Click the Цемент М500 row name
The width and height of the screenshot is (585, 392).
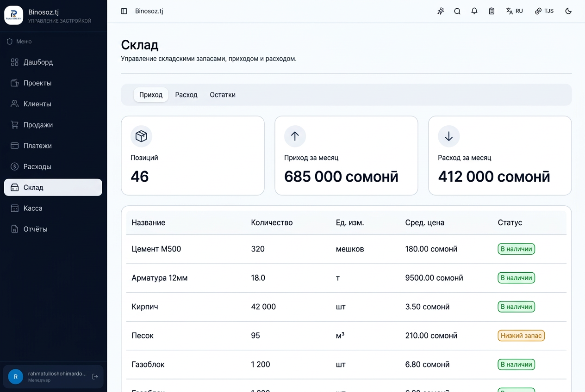pos(156,249)
